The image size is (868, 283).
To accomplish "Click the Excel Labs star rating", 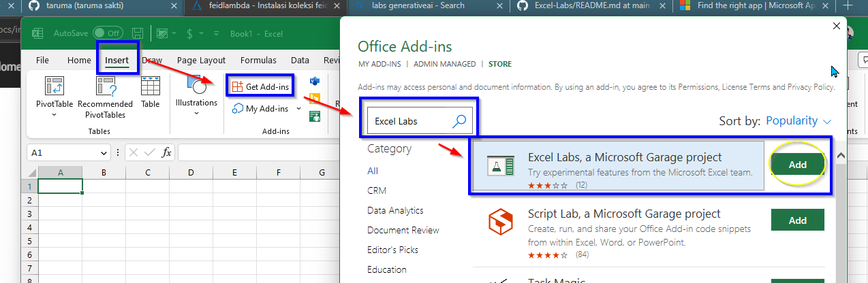I will 548,185.
